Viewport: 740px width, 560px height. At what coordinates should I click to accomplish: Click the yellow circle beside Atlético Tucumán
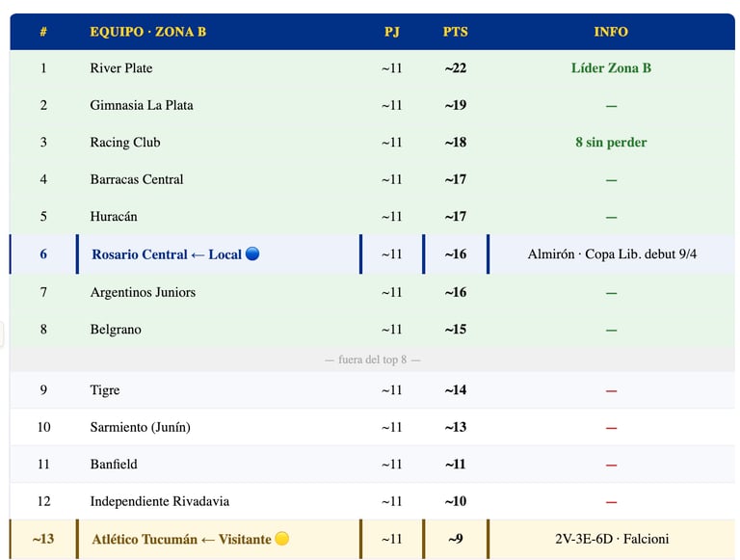pyautogui.click(x=281, y=539)
